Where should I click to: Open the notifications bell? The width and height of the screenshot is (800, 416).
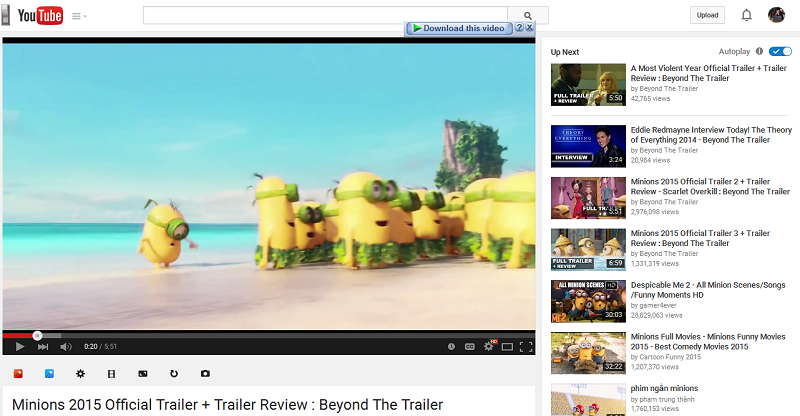pyautogui.click(x=746, y=15)
